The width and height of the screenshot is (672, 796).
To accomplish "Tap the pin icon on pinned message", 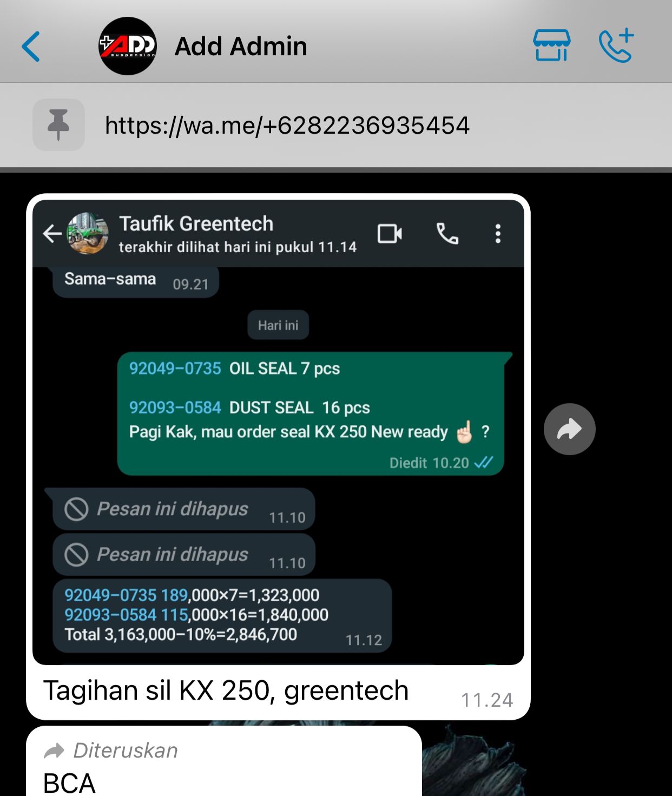I will [58, 125].
